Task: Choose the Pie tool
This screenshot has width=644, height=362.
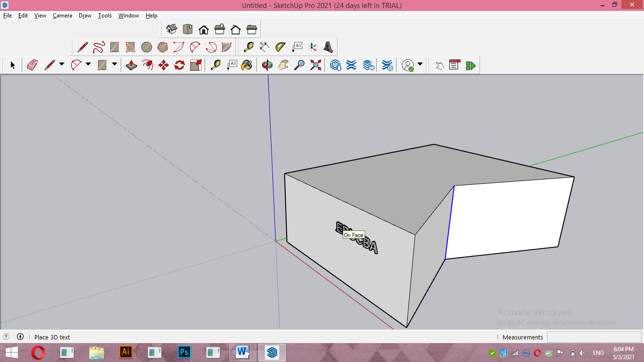Action: (x=227, y=47)
